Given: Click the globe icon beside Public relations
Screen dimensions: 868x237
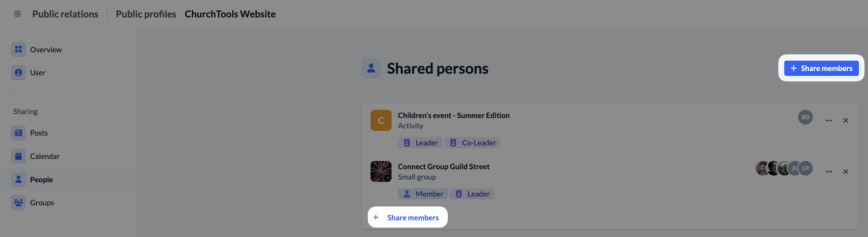Looking at the screenshot, I should [x=17, y=14].
